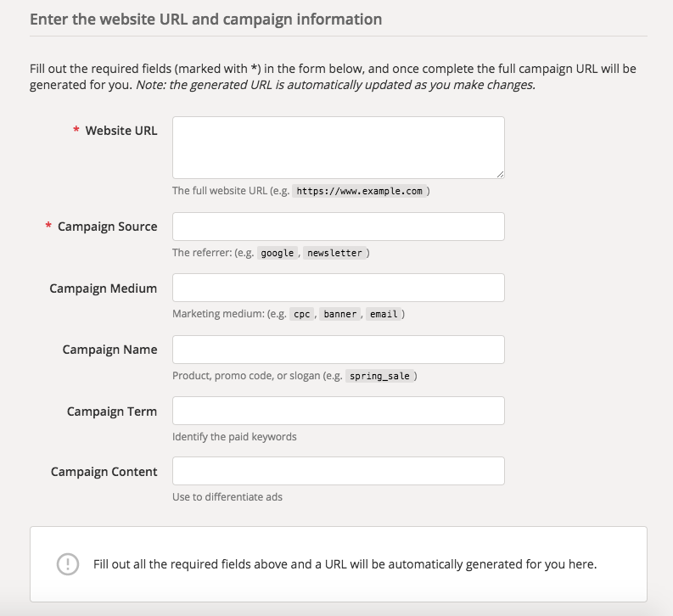Click the Campaign Medium label

click(103, 288)
